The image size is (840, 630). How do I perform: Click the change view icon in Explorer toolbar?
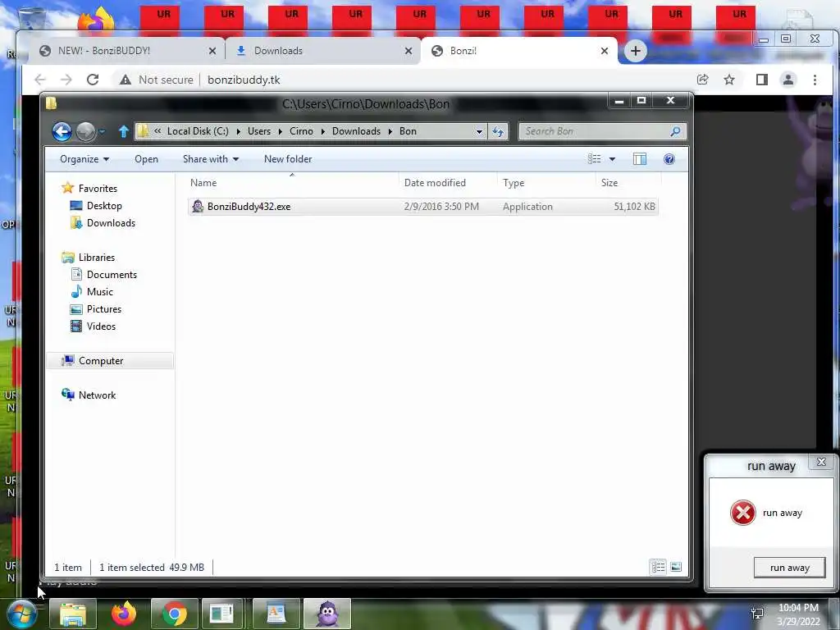coord(594,159)
